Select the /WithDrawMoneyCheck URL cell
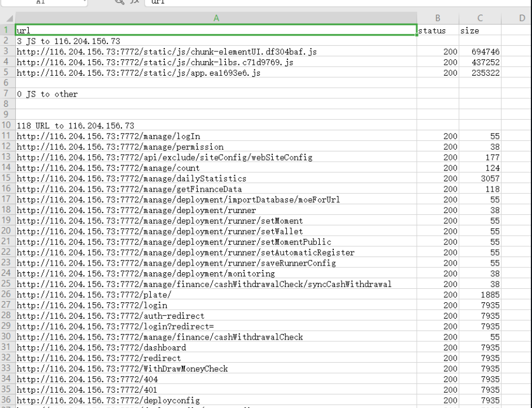The width and height of the screenshot is (532, 408). [216, 368]
